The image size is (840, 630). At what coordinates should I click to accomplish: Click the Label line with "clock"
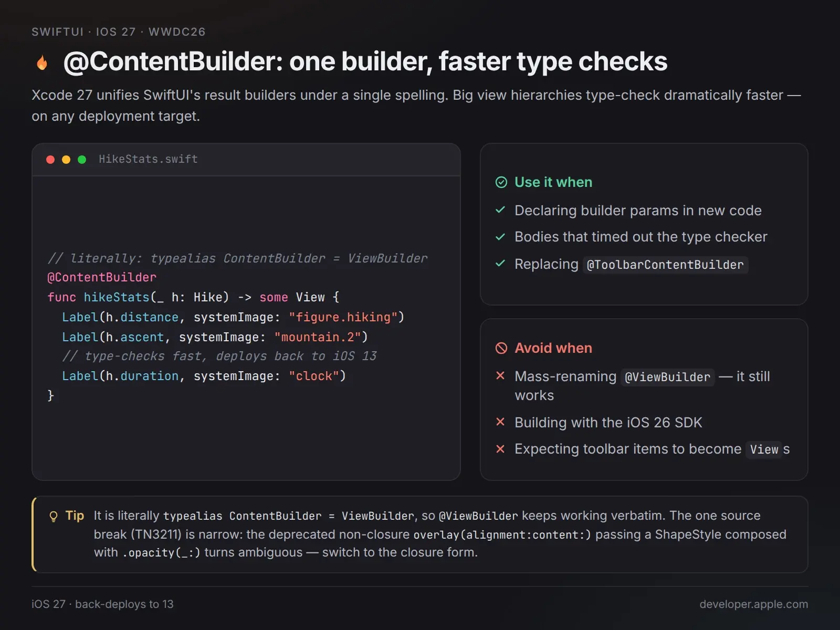click(x=204, y=376)
